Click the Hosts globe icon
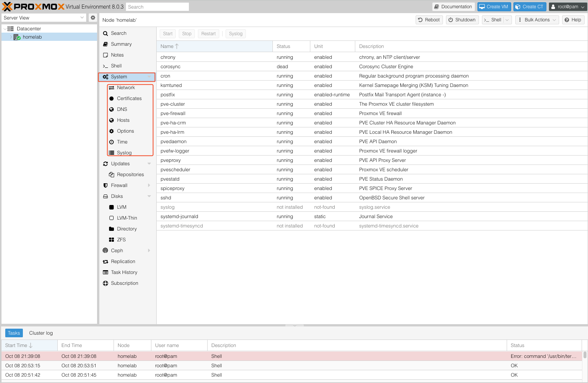This screenshot has height=383, width=588. (112, 120)
